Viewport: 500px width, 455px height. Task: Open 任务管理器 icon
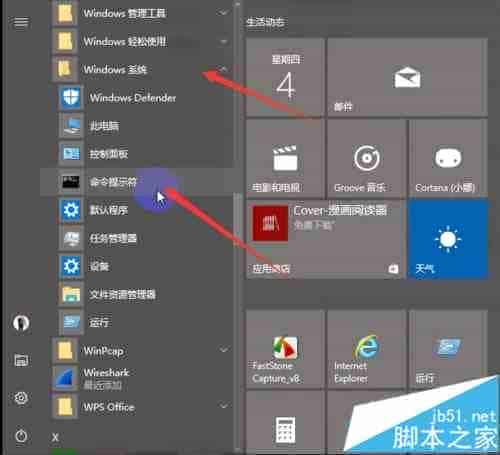tap(70, 238)
